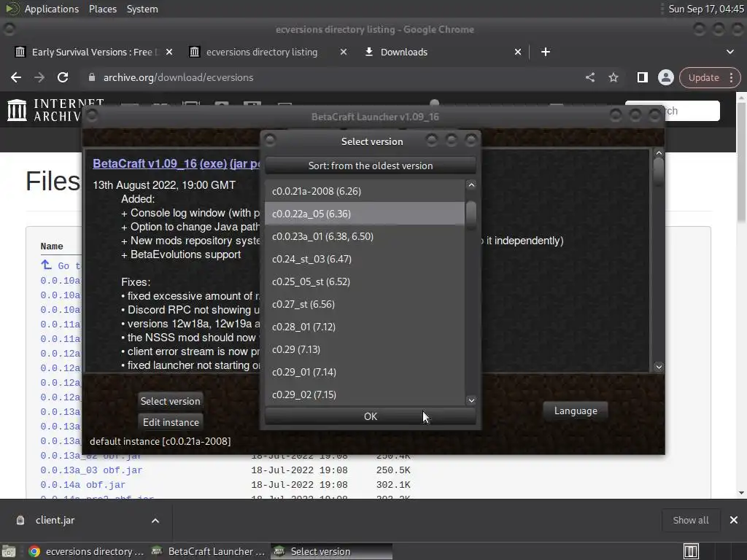The image size is (747, 560).
Task: Open Chrome profile avatar
Action: 665,77
